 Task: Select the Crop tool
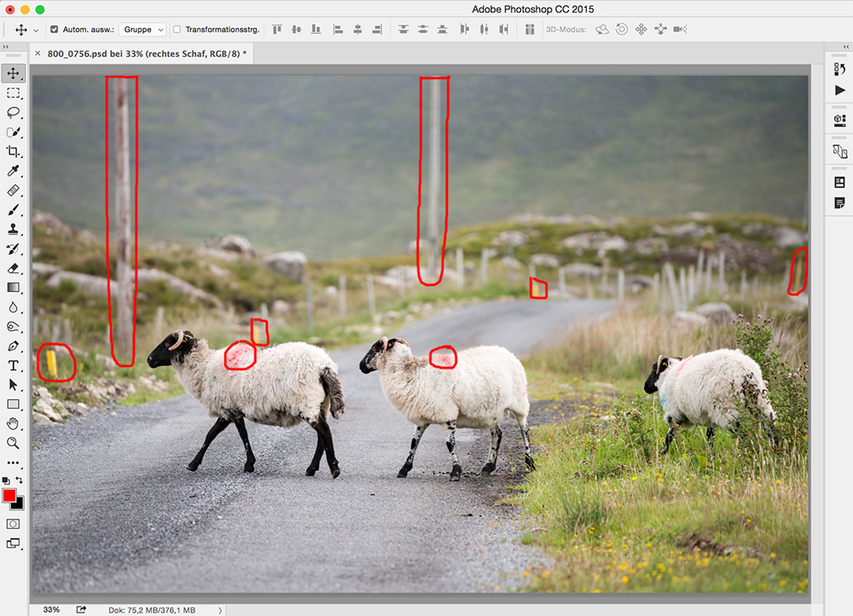13,151
